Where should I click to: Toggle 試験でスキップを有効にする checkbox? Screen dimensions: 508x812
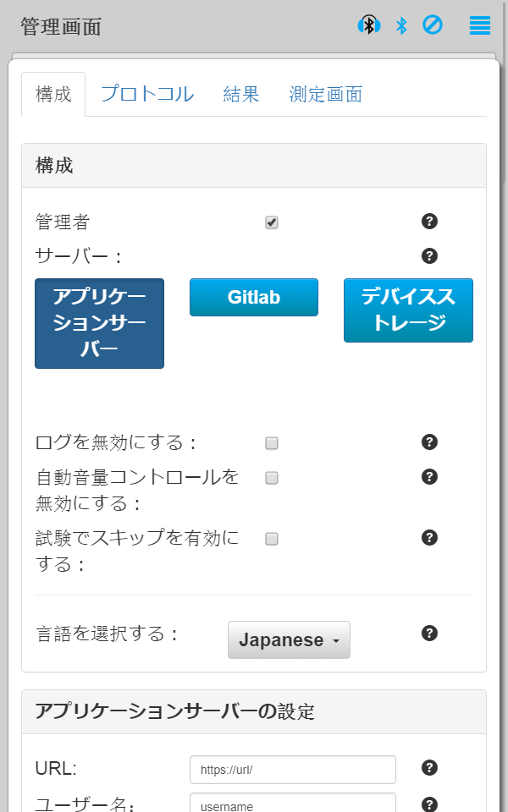point(272,539)
